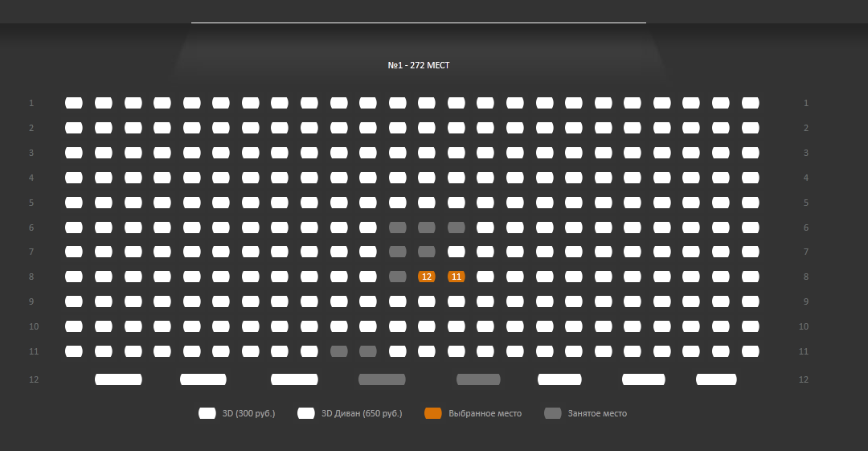Click the right row number 1 label
The width and height of the screenshot is (868, 451).
806,103
